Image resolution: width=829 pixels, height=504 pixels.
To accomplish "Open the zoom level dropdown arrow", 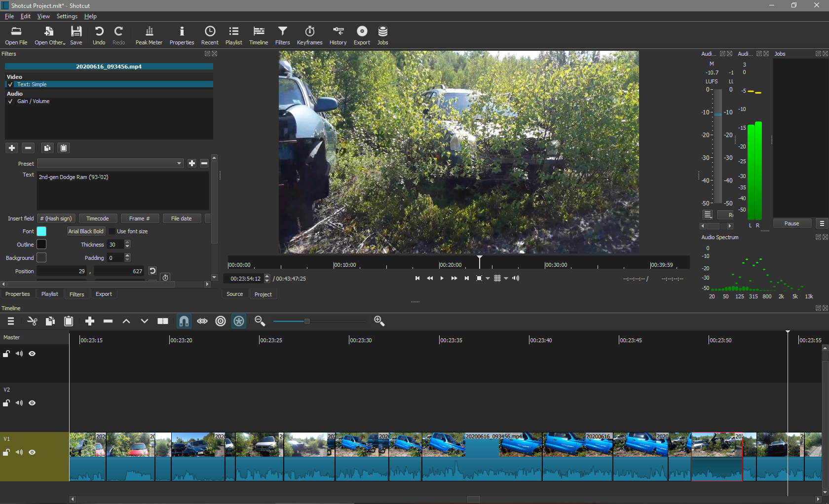I will point(488,279).
